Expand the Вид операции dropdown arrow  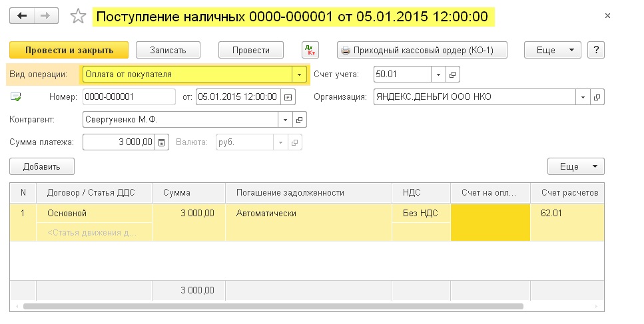click(x=299, y=75)
